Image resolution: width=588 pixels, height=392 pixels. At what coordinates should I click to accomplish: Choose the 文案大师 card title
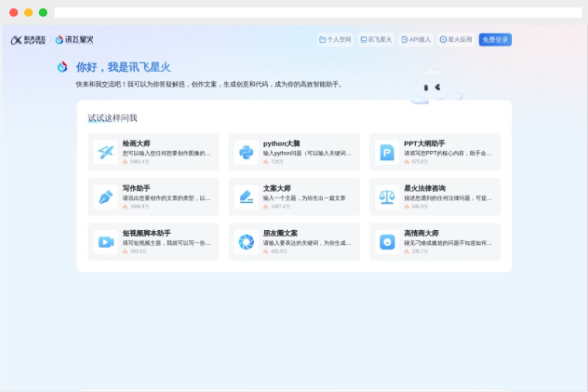[x=277, y=188]
